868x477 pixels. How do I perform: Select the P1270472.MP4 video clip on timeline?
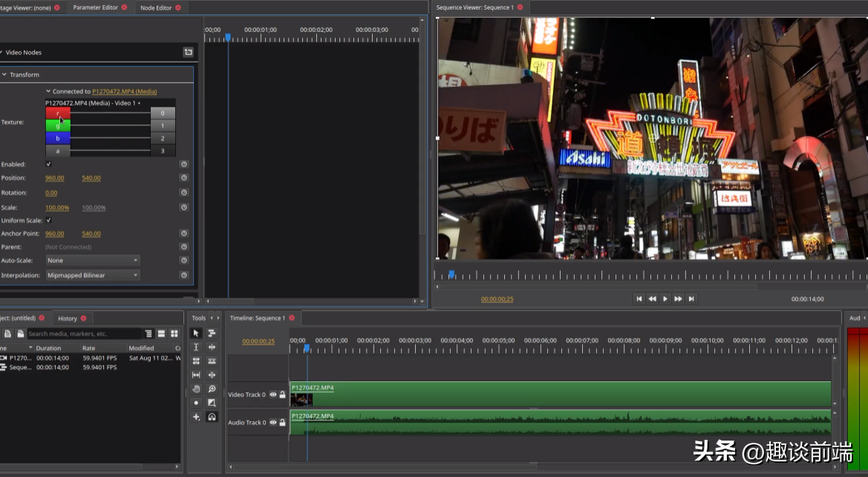coord(560,394)
